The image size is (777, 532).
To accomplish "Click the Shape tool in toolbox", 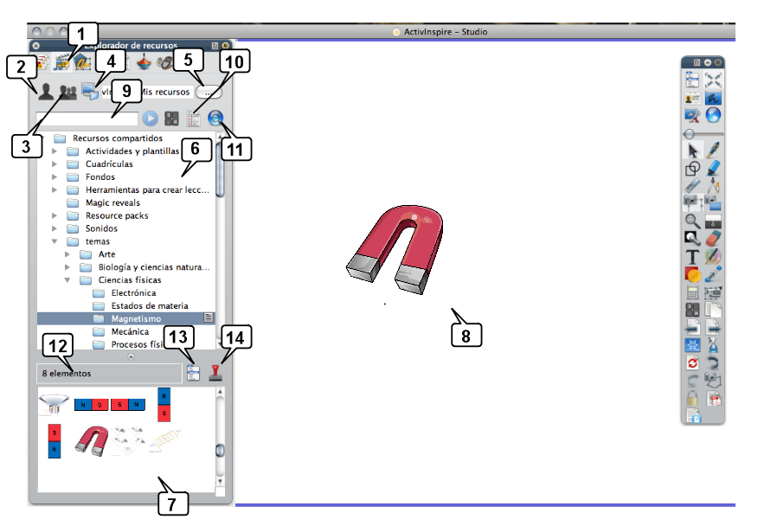I will point(692,168).
